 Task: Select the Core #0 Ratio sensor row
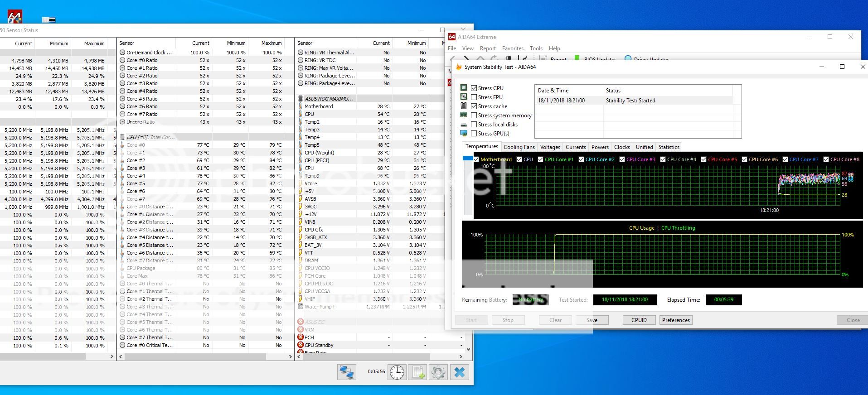click(205, 60)
